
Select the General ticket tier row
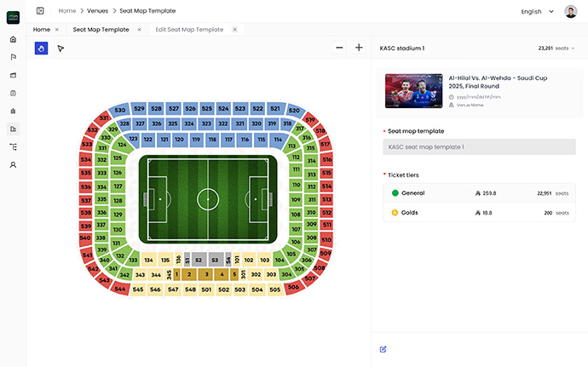pos(479,193)
